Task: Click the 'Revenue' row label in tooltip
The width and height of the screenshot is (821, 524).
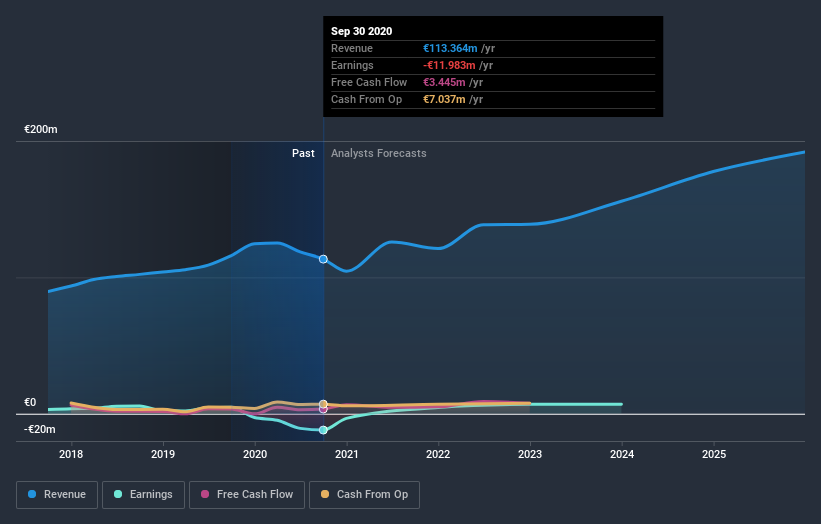Action: point(352,48)
